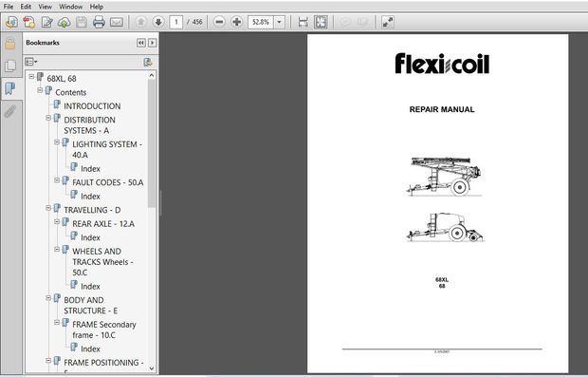Open Index under FAULT CODES

click(90, 197)
